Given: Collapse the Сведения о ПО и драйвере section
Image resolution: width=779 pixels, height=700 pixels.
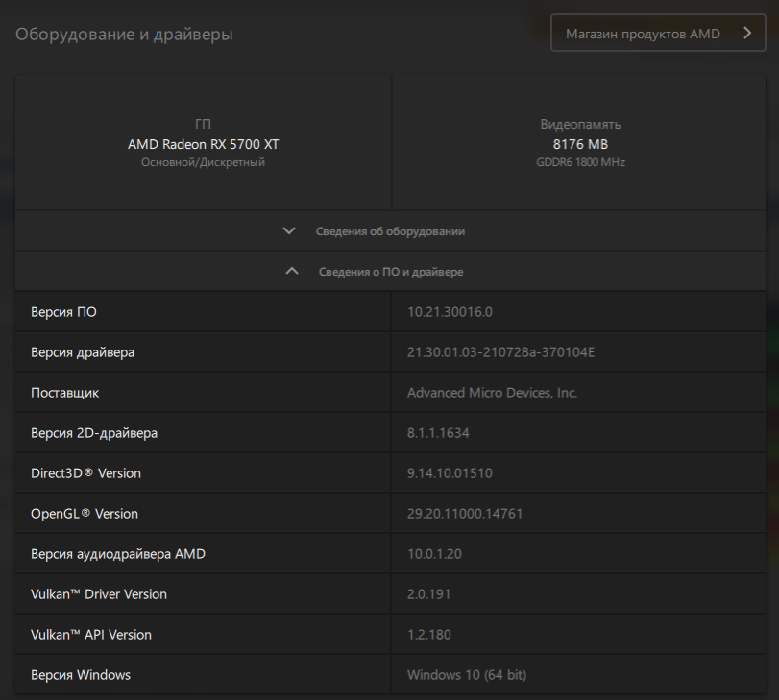Looking at the screenshot, I should tap(390, 272).
